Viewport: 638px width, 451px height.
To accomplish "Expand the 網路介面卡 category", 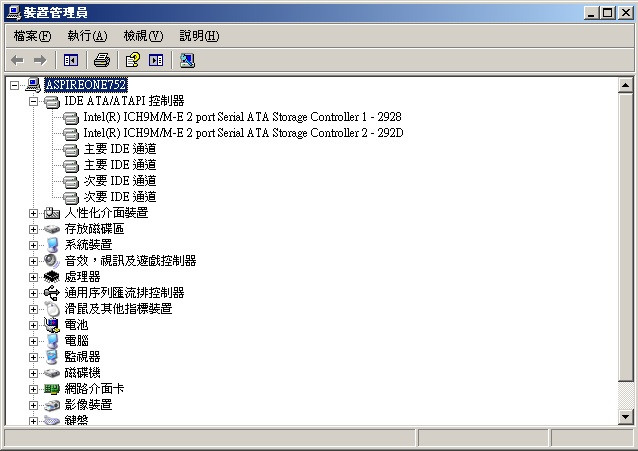I will coord(34,389).
